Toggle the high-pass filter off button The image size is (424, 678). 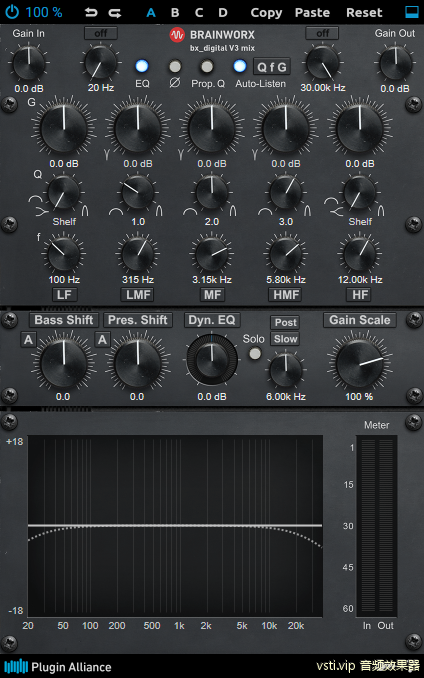tap(101, 33)
